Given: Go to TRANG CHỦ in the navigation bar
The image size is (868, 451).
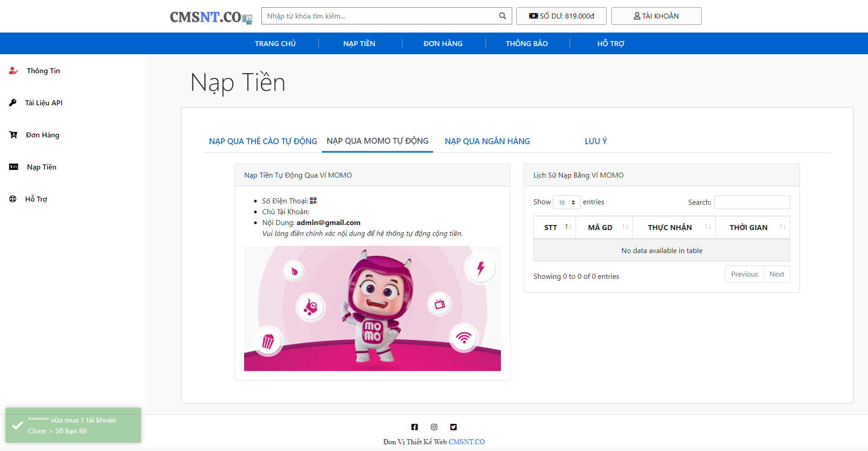Looking at the screenshot, I should pyautogui.click(x=275, y=43).
